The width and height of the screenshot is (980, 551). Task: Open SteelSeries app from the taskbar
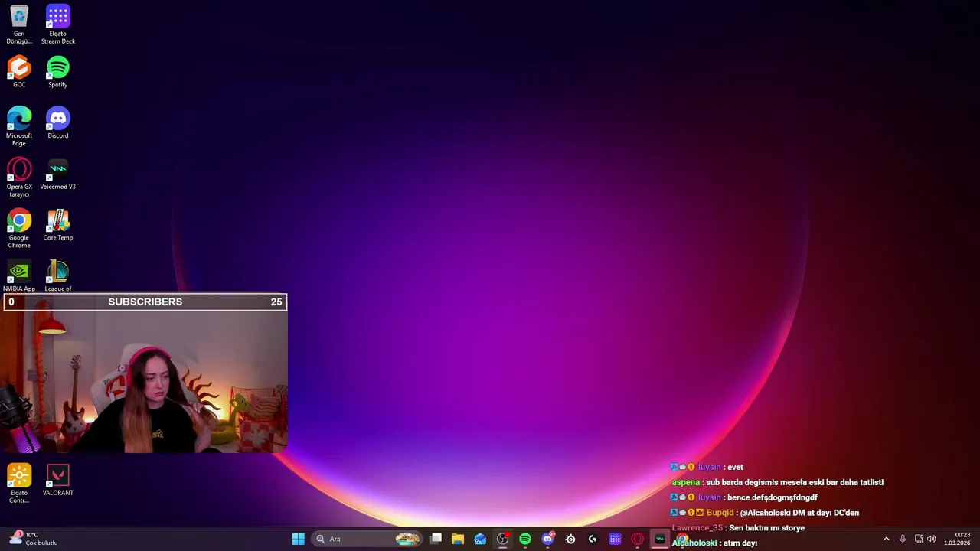(x=570, y=539)
